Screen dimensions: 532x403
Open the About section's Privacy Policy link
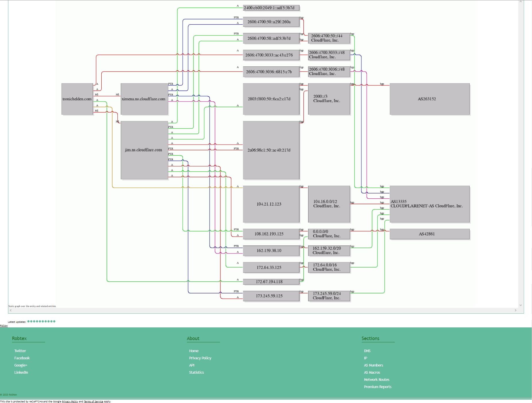[x=200, y=358]
